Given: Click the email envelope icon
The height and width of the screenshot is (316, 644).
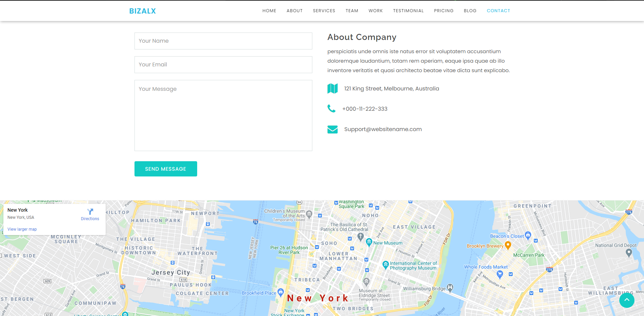Looking at the screenshot, I should (332, 129).
